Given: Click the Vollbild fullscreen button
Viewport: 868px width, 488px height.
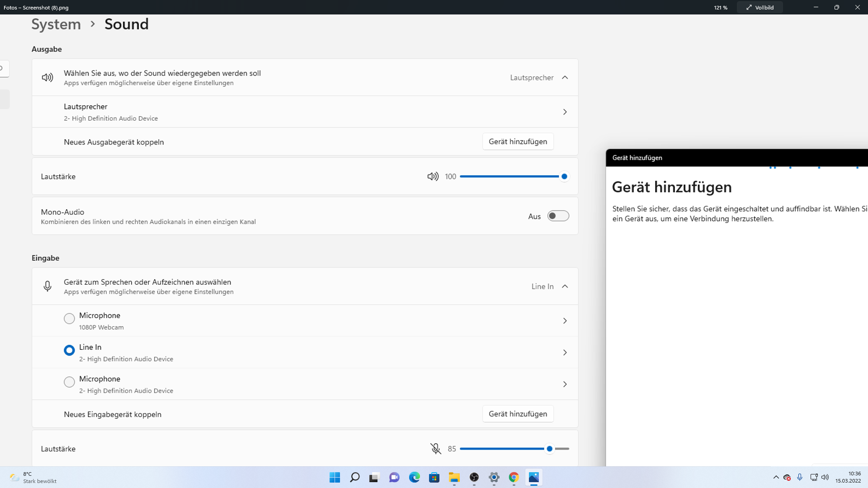Looking at the screenshot, I should pos(760,7).
